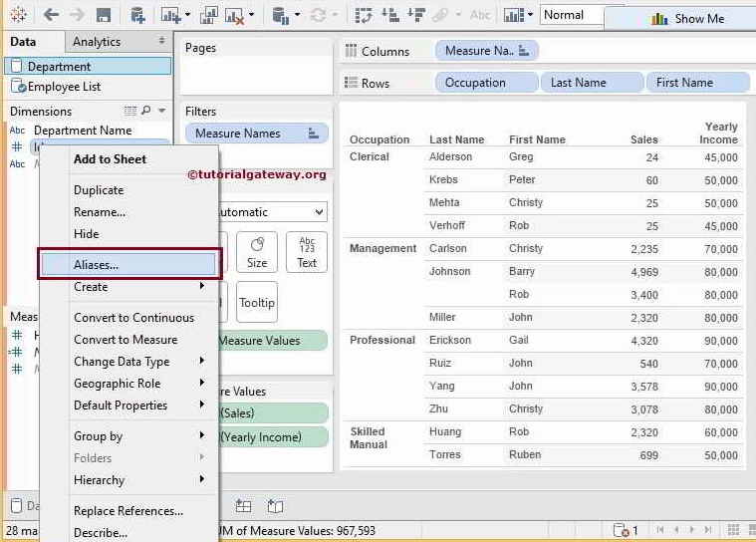Click the Tableau start page logo icon
Screen dimensions: 756x542
pos(18,15)
